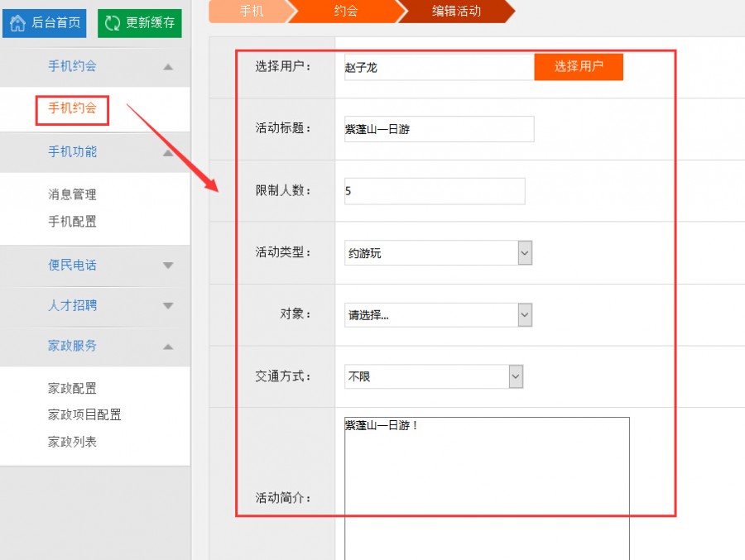745x560 pixels.
Task: Open 家政列表 in sidebar
Action: [72, 442]
